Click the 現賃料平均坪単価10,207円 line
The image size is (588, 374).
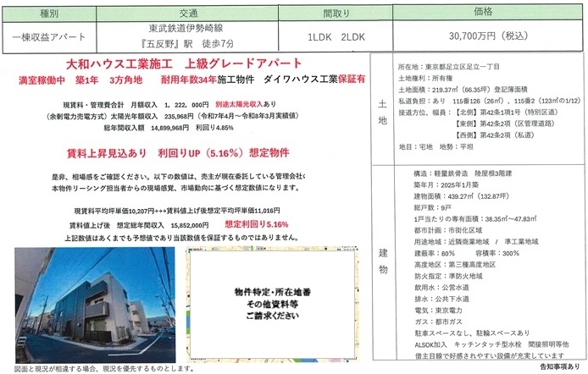coord(177,212)
